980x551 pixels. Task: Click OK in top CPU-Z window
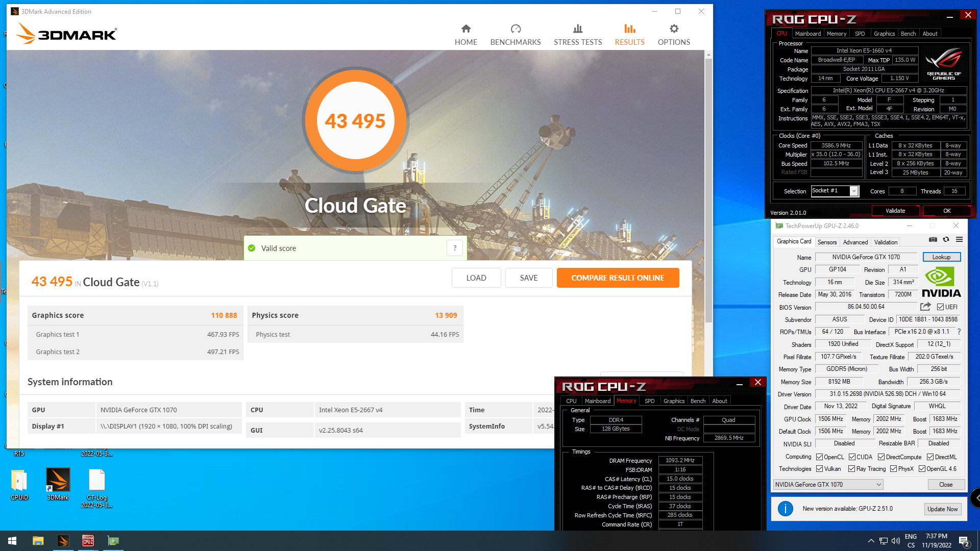[x=947, y=211]
